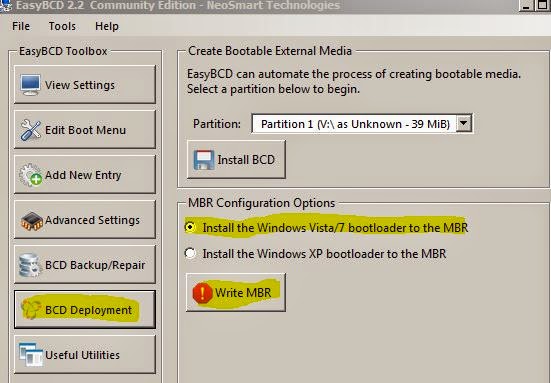Click the red warning icon on Write MBR
551x383 pixels.
pos(202,293)
